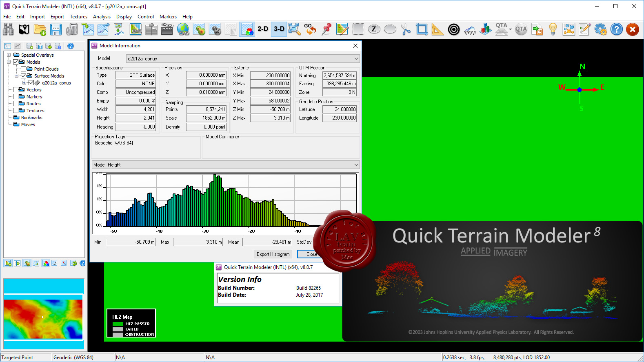Open the map marker icon in toolbar
Screen dimensions: 644x362
coord(24,29)
